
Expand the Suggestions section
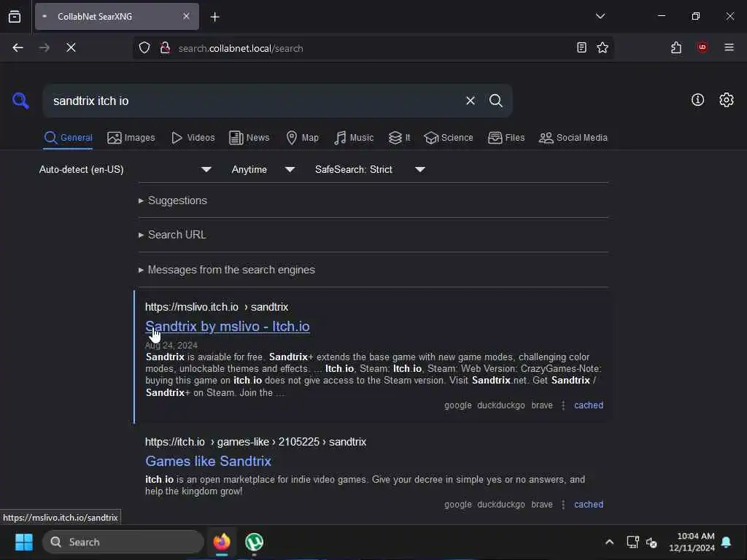pyautogui.click(x=173, y=201)
